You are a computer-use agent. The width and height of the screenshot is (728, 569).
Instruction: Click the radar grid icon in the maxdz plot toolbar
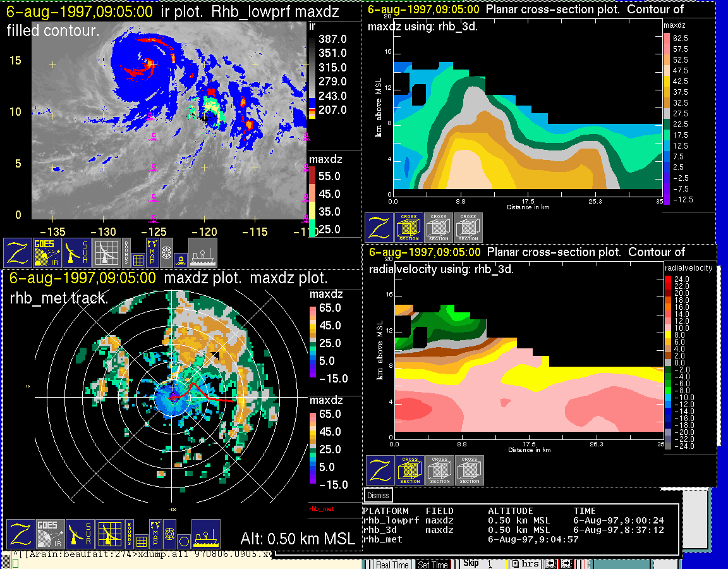[109, 534]
